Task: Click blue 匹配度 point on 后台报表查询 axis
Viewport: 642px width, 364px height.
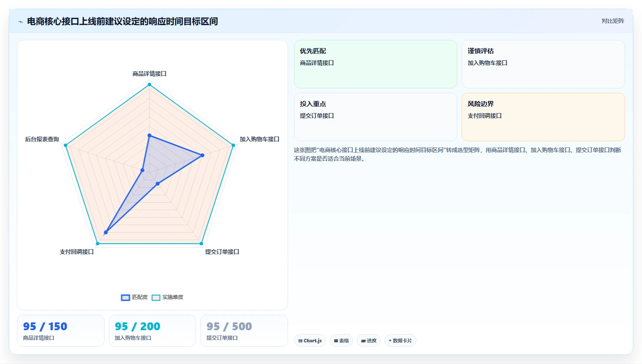Action: (142, 170)
